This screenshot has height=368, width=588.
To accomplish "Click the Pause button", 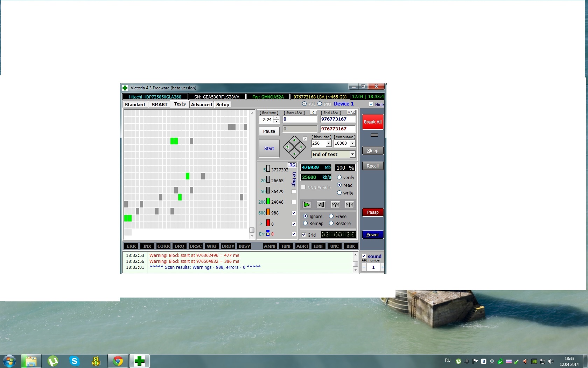I will (x=269, y=131).
